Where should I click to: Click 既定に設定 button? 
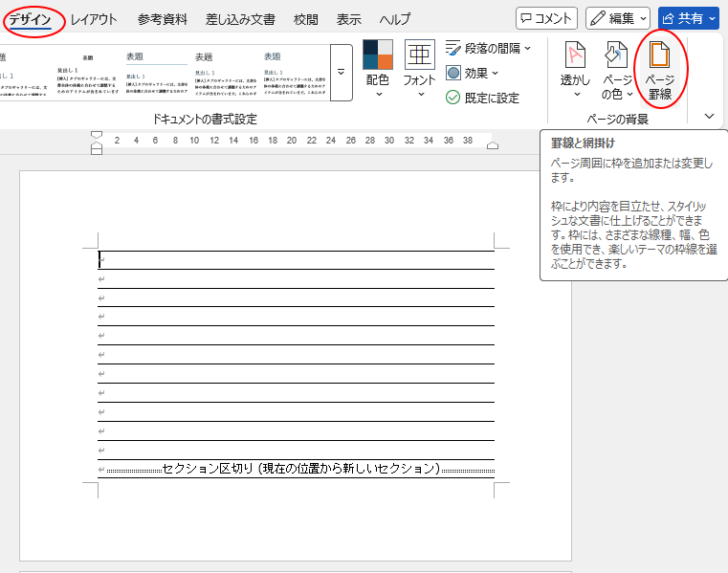pyautogui.click(x=482, y=98)
